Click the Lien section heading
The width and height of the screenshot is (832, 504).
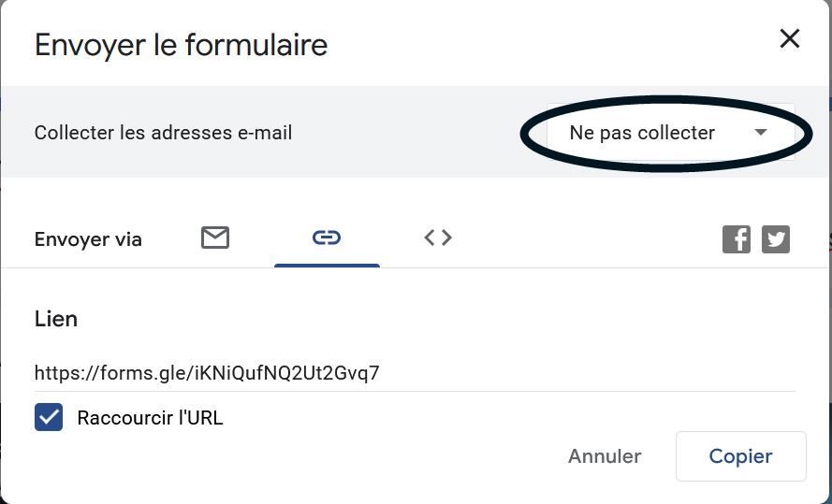(56, 319)
